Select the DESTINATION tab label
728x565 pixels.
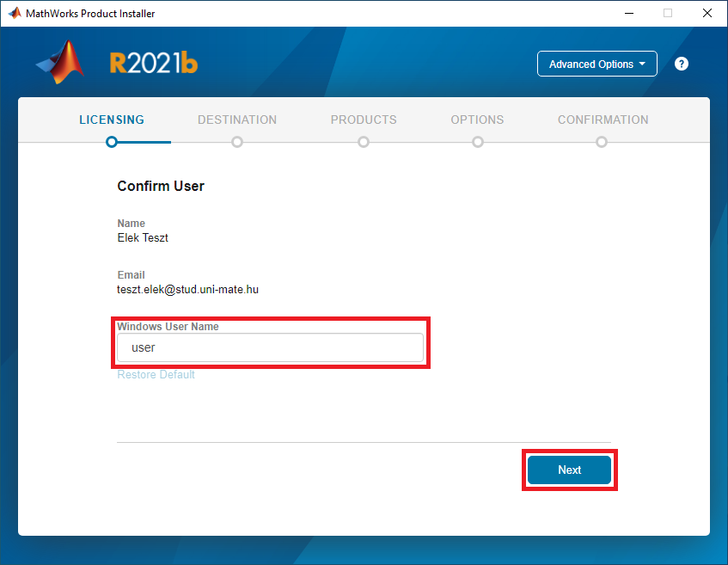click(237, 120)
